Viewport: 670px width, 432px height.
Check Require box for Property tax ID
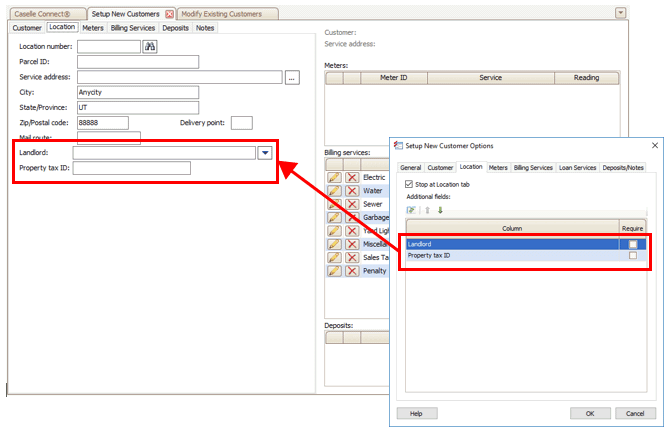click(x=633, y=256)
